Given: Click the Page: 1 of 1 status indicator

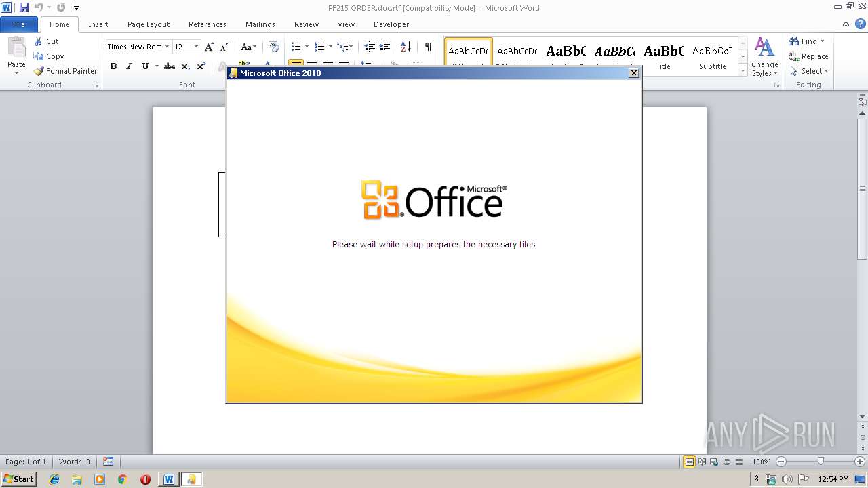Looking at the screenshot, I should point(26,462).
